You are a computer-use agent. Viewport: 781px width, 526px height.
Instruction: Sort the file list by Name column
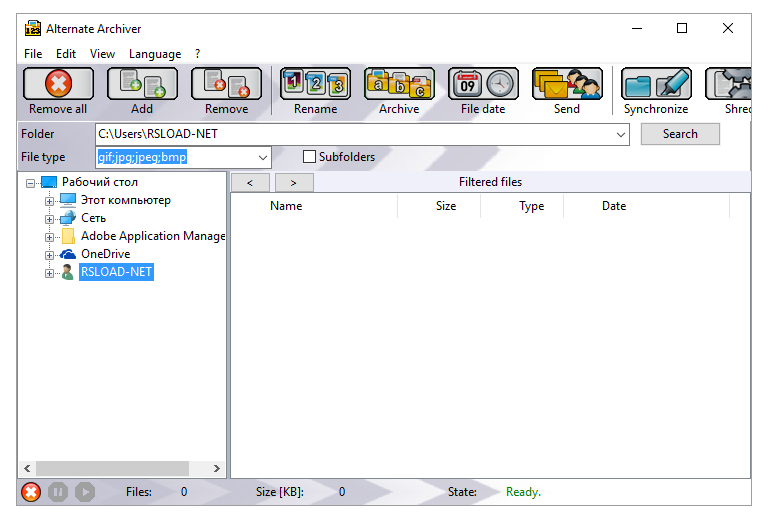click(x=286, y=206)
